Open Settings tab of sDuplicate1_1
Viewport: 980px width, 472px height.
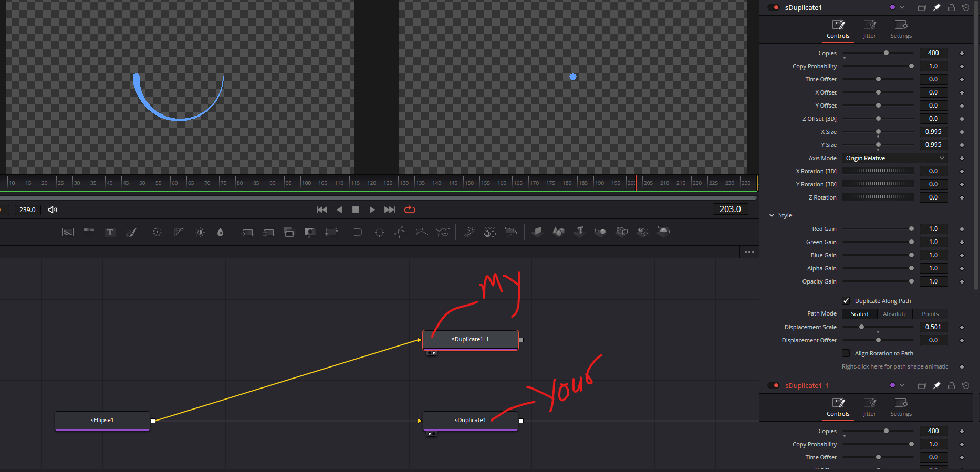point(901,407)
